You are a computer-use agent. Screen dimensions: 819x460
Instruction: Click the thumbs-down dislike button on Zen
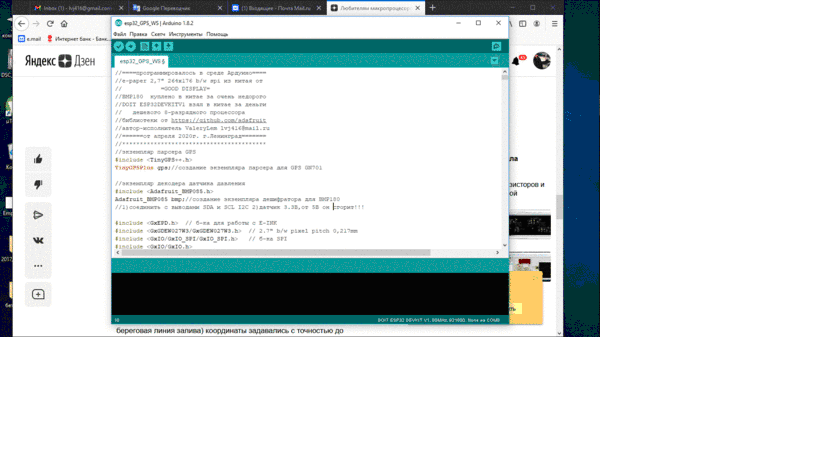[x=38, y=184]
